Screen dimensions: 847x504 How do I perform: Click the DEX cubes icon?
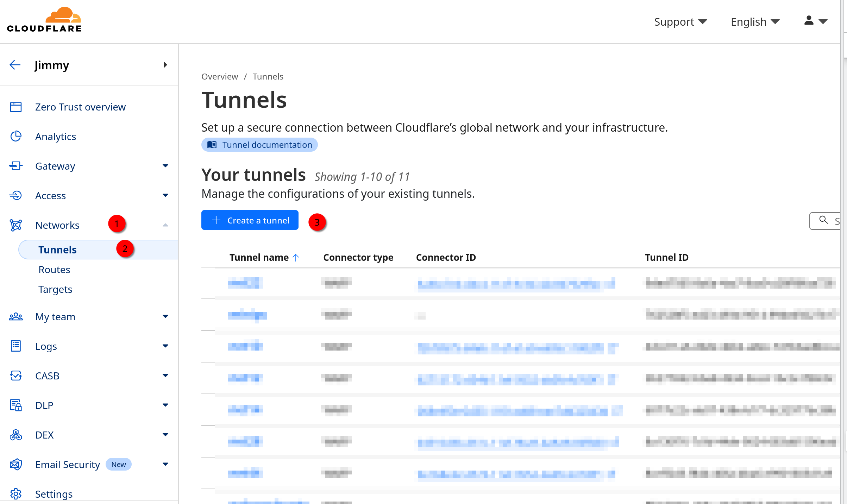coord(16,435)
